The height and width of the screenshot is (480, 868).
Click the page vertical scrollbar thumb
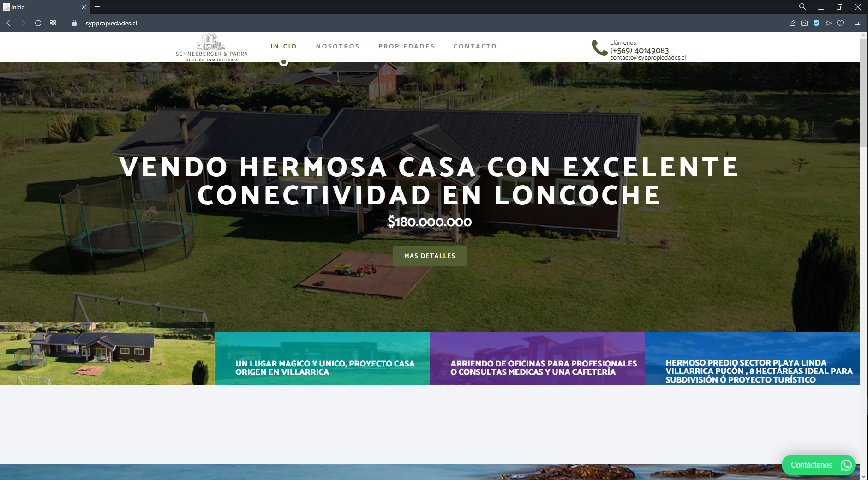[x=863, y=92]
